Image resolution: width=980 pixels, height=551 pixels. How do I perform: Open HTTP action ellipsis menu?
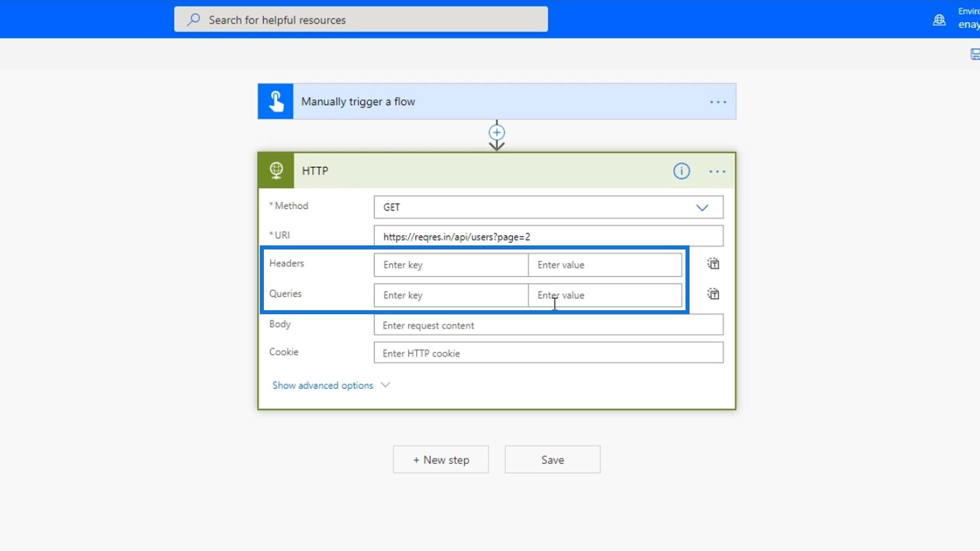(717, 171)
